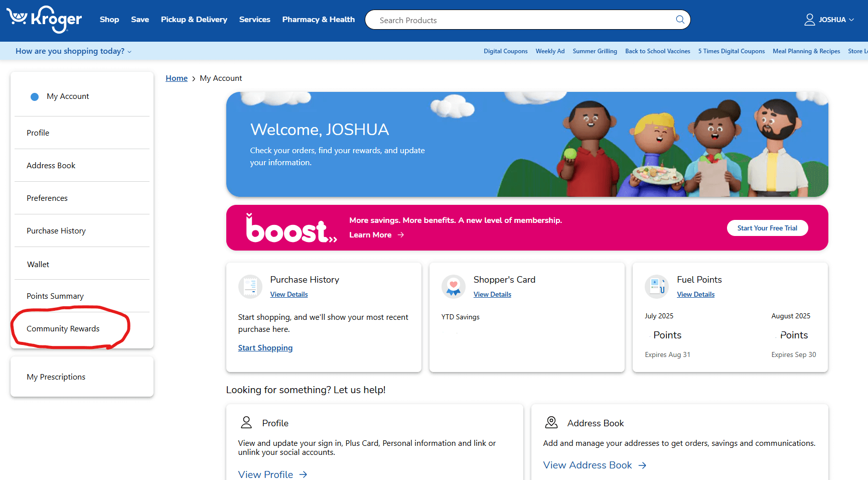
Task: Click the Kroger logo
Action: click(x=44, y=20)
